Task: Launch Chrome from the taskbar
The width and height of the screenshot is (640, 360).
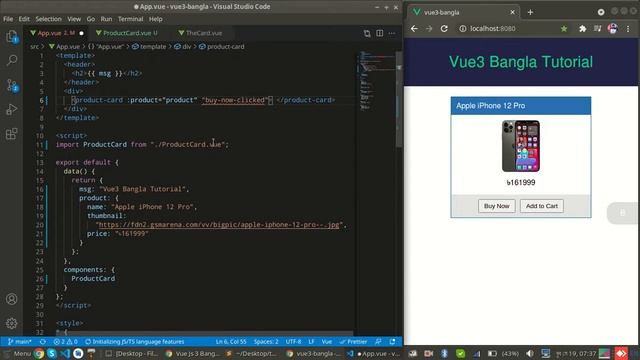Action: 39,353
